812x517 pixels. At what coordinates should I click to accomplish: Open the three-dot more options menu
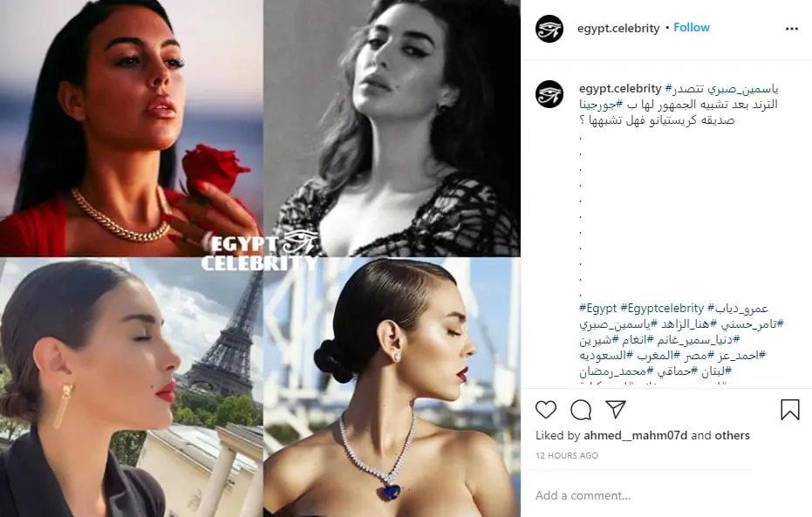(x=791, y=29)
